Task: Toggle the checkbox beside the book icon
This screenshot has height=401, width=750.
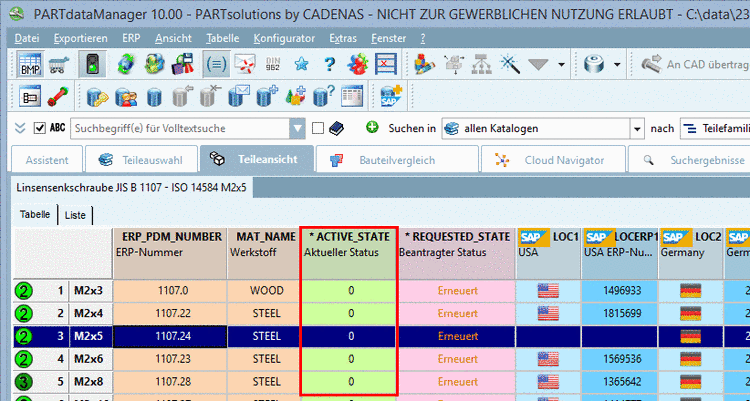Action: [x=318, y=128]
